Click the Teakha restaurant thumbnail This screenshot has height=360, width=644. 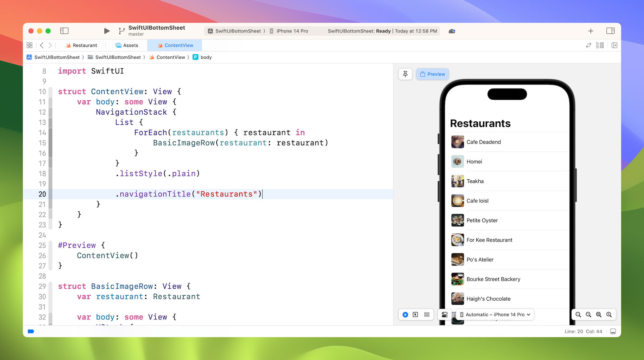coord(458,181)
